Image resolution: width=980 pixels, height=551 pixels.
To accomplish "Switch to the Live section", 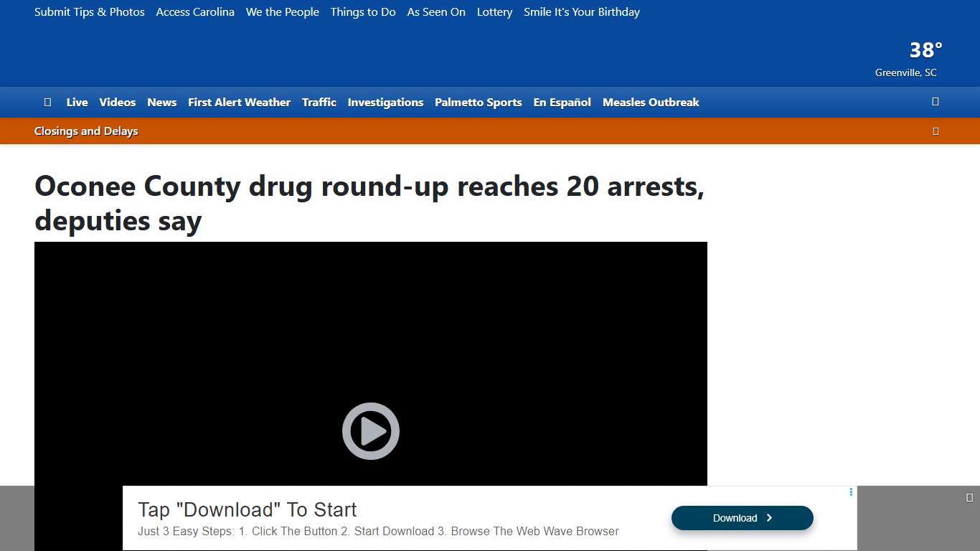I will pyautogui.click(x=77, y=102).
